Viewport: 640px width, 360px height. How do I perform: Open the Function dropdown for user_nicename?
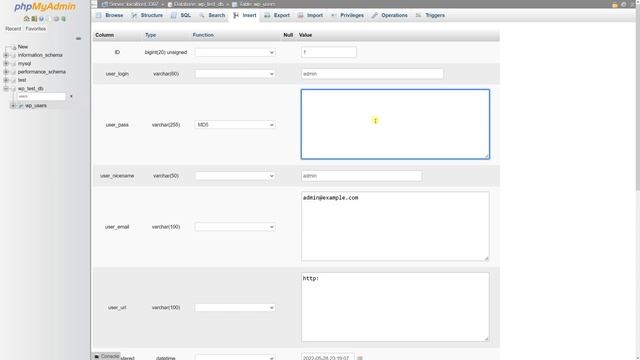(x=235, y=176)
